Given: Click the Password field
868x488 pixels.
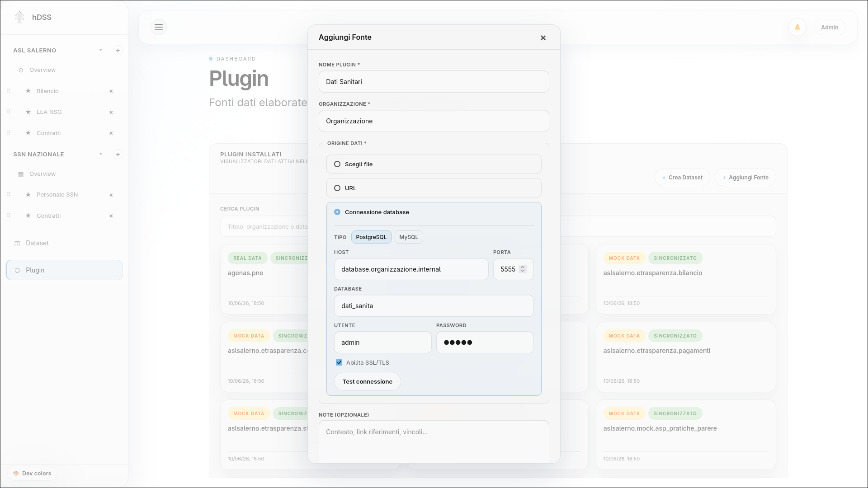Looking at the screenshot, I should coord(485,343).
